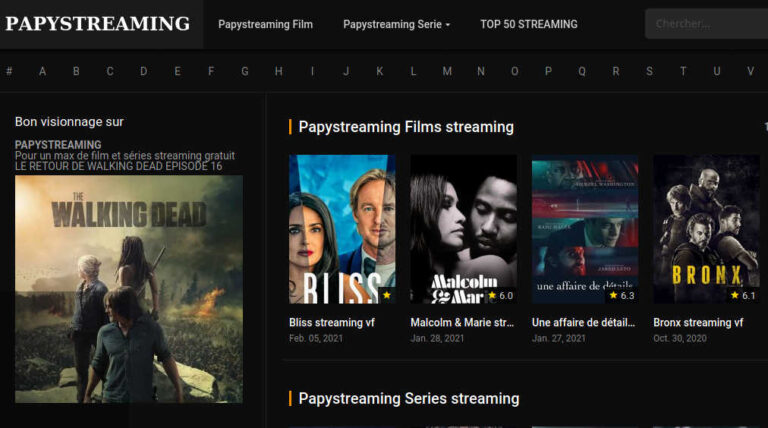Screen dimensions: 768x428
Task: Click the PAPYSTREAMING site logo
Action: (98, 24)
